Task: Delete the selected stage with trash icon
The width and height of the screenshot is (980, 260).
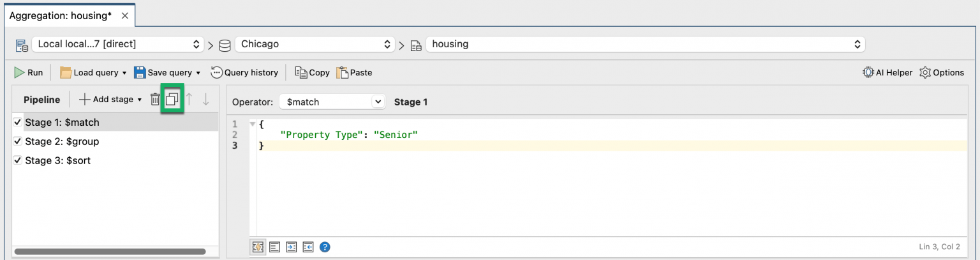Action: (x=154, y=100)
